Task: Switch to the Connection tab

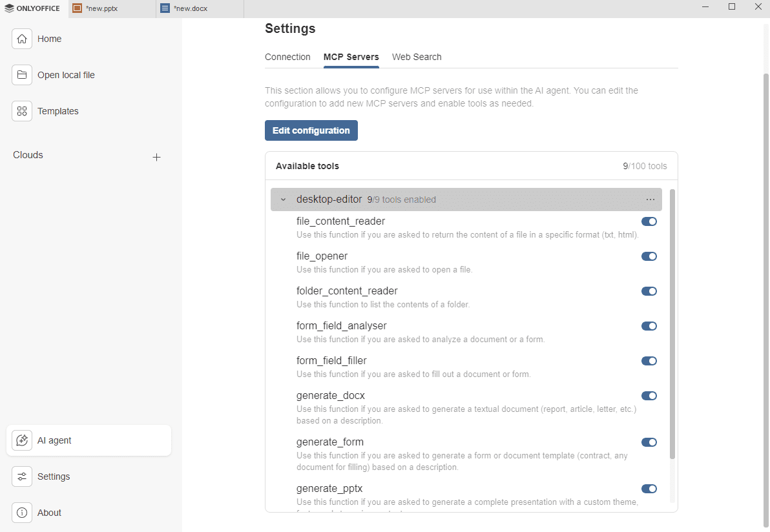Action: click(287, 57)
